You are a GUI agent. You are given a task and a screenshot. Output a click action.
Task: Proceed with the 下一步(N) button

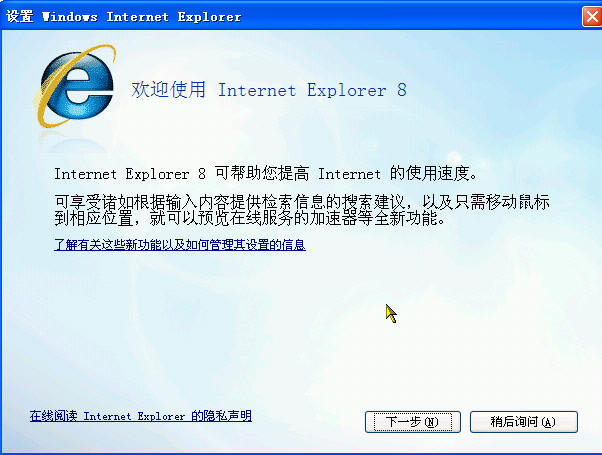413,422
